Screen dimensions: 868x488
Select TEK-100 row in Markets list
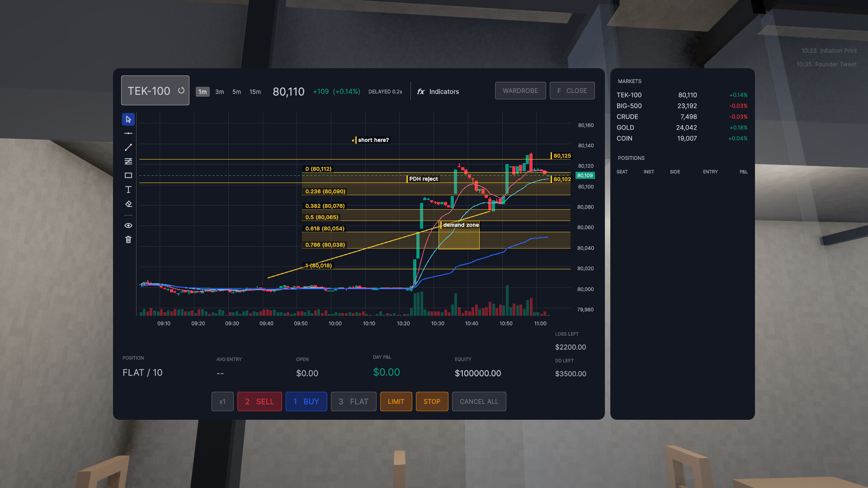(x=682, y=95)
